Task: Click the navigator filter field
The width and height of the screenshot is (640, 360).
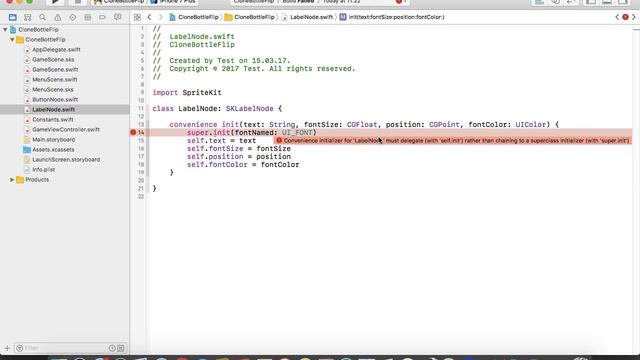Action: [x=65, y=348]
